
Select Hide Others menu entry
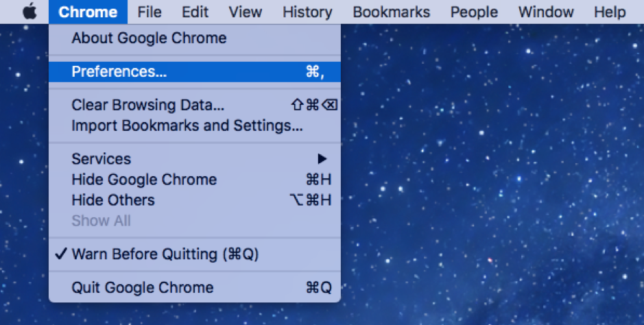point(113,200)
